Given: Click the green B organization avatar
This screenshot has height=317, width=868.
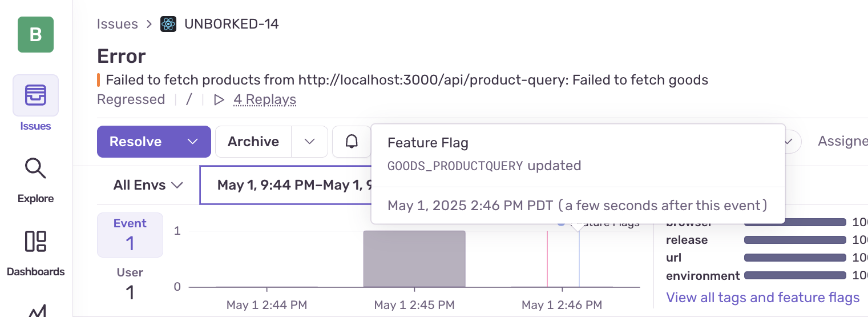Looking at the screenshot, I should click(x=35, y=35).
